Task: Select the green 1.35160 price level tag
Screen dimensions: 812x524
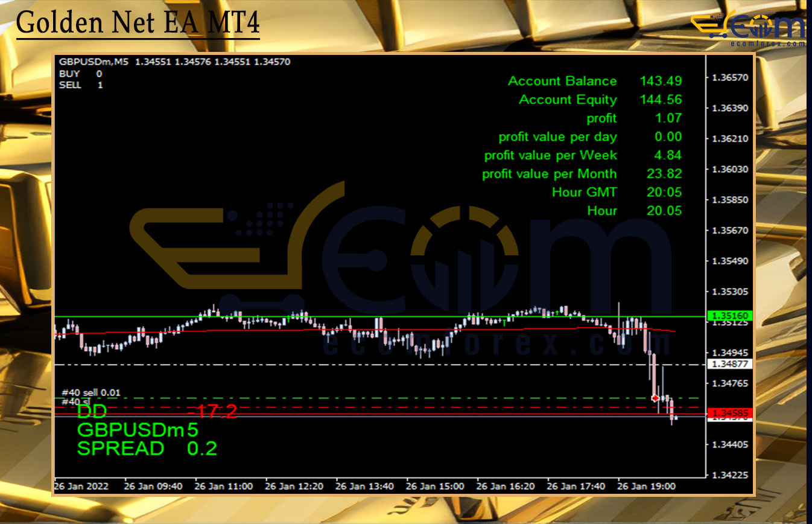Action: [x=729, y=316]
